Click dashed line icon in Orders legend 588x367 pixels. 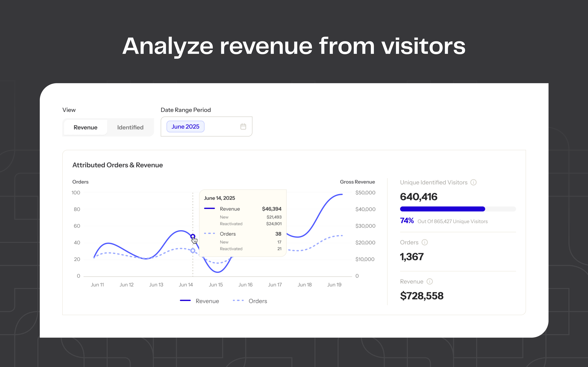coord(238,300)
